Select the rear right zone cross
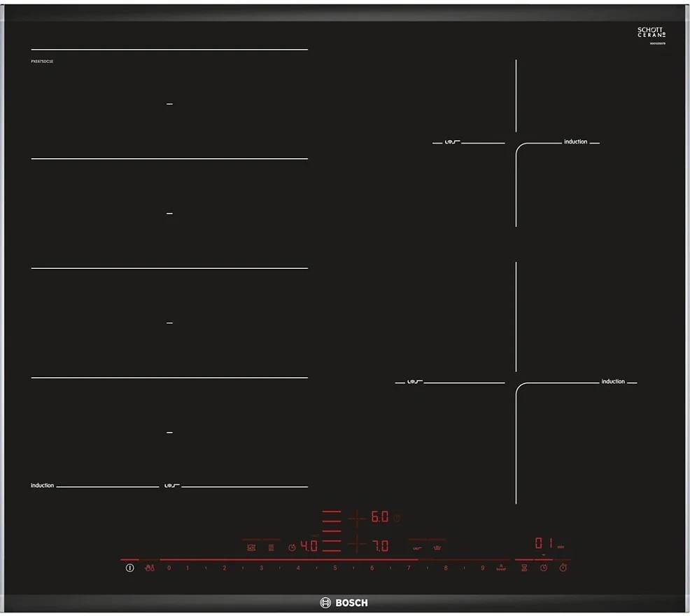690x616 pixels. (x=357, y=518)
